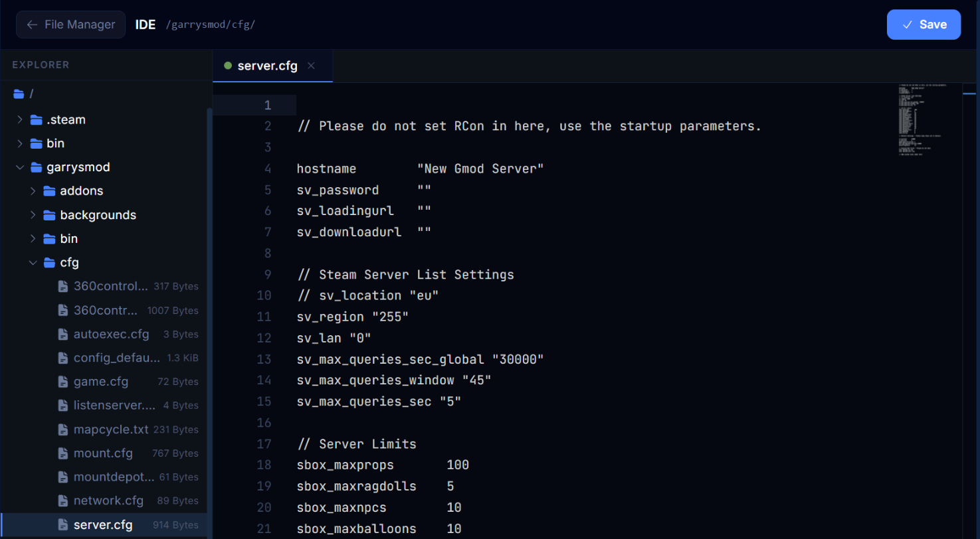The width and height of the screenshot is (980, 539).
Task: Click the config_defau... file icon
Action: pyautogui.click(x=62, y=358)
